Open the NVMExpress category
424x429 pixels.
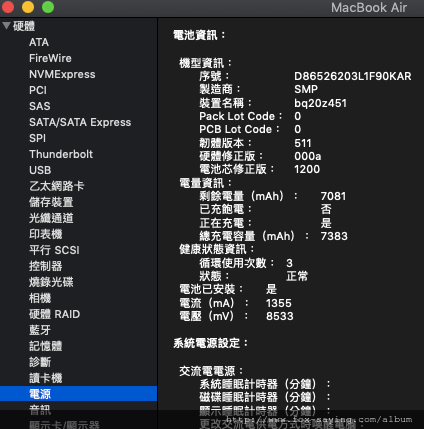62,74
